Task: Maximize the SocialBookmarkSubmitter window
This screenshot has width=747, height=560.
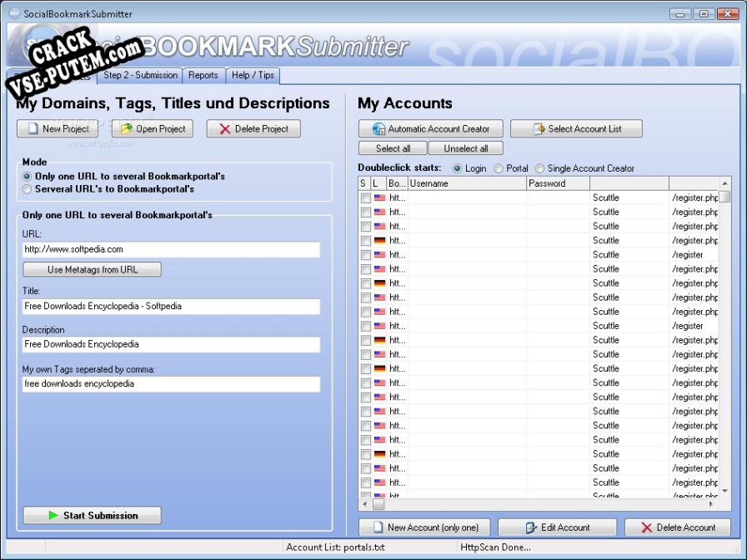Action: click(704, 14)
